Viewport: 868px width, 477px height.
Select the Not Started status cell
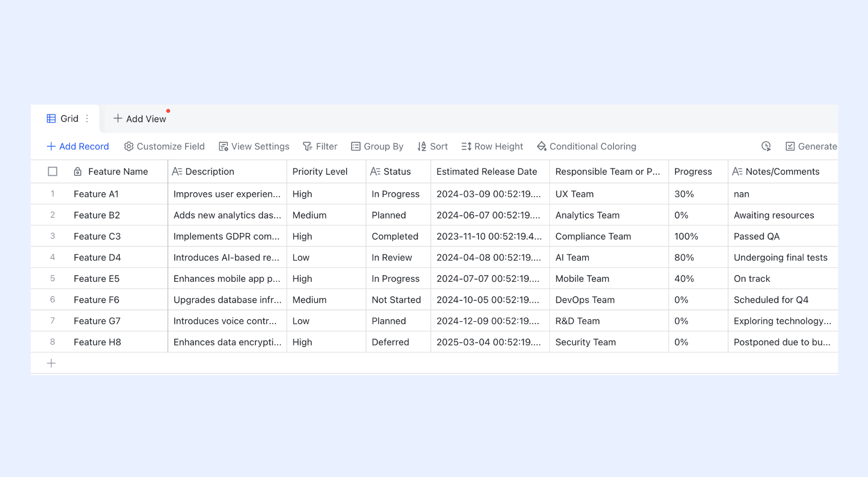click(398, 300)
